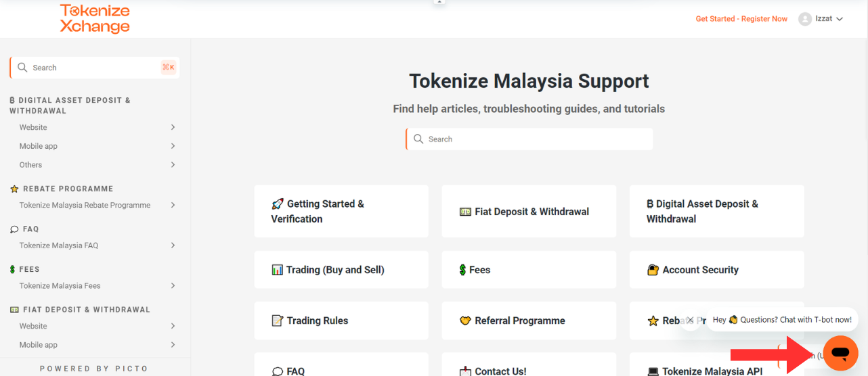Open the orange T-bot chat bubble
This screenshot has width=868, height=376.
point(840,353)
